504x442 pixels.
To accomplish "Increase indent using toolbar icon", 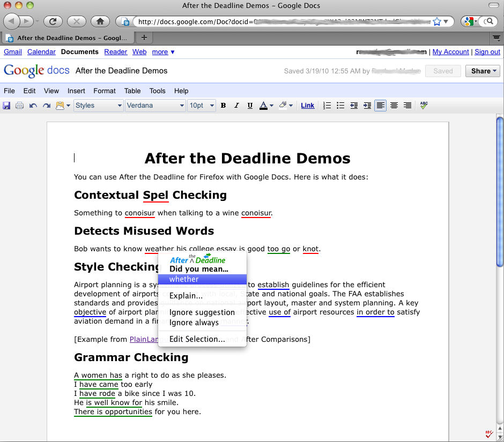I will (367, 106).
